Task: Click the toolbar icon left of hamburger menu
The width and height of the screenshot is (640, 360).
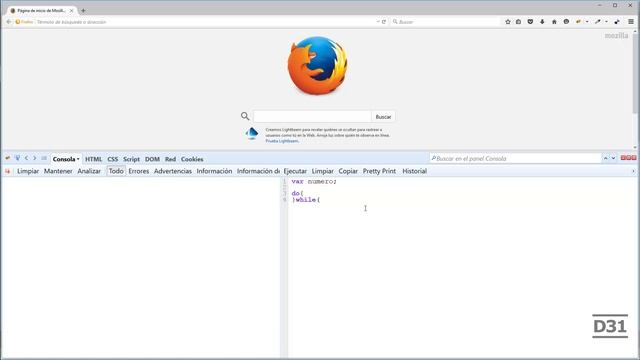Action: click(x=617, y=22)
